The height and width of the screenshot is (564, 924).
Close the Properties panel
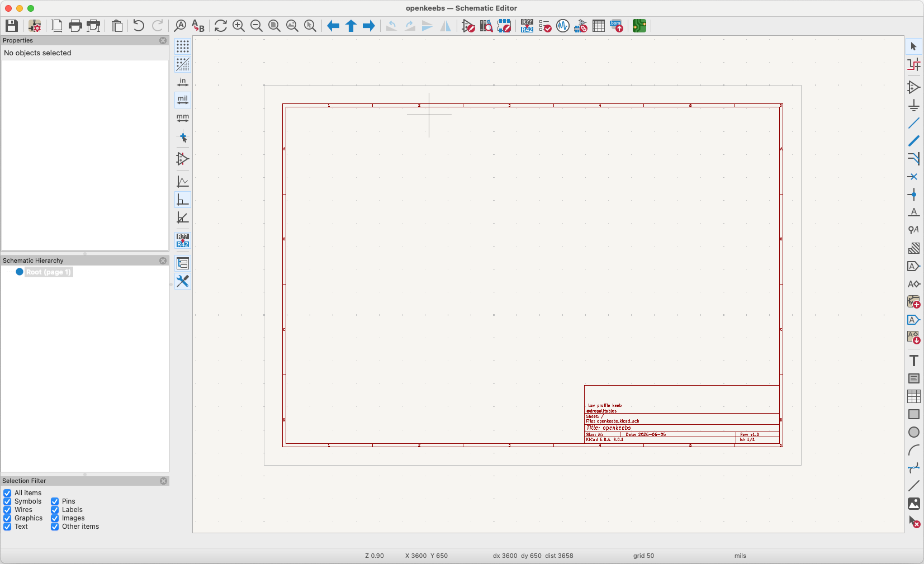(x=163, y=40)
